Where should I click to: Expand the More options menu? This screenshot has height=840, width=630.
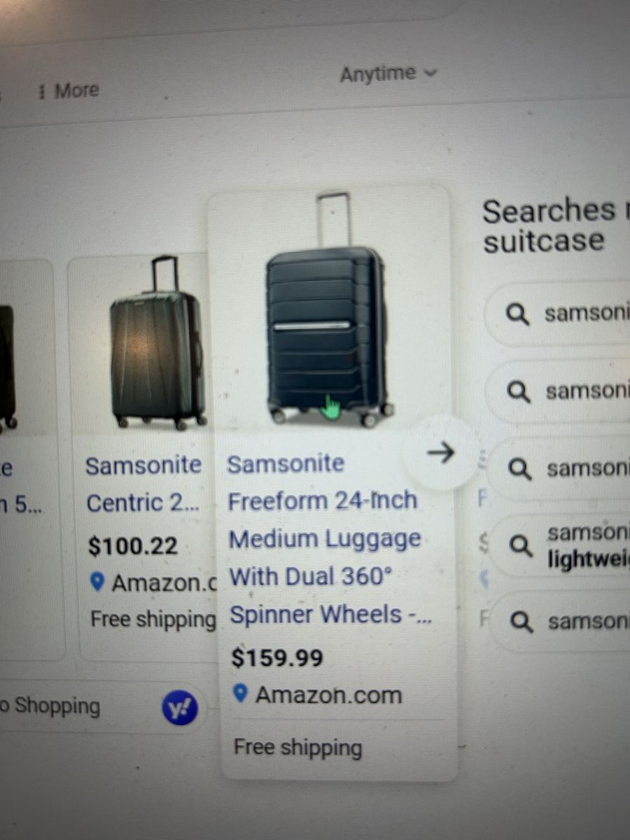pyautogui.click(x=69, y=91)
